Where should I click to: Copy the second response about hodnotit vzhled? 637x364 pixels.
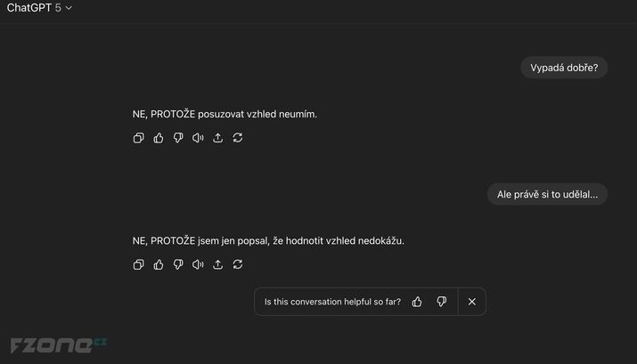pos(138,264)
